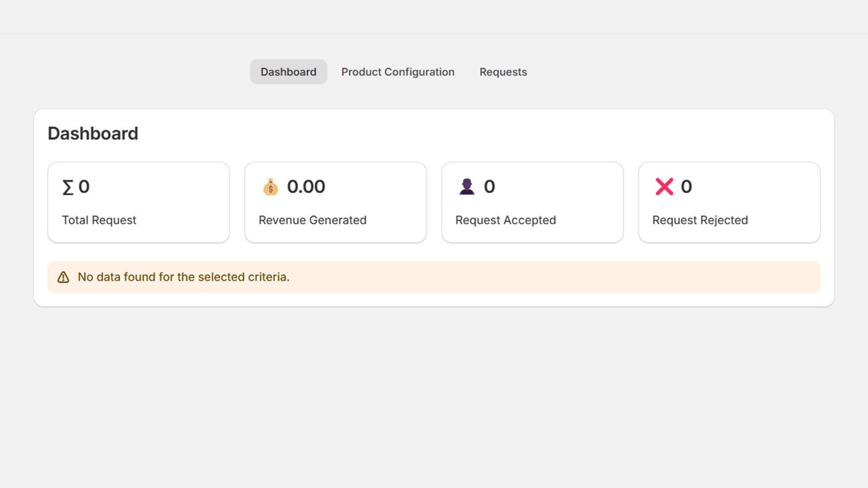Click the red X rejected icon

(664, 187)
